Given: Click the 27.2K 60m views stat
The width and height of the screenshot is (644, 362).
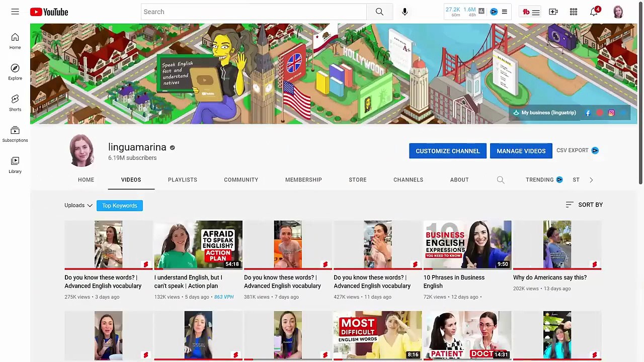Looking at the screenshot, I should (x=453, y=12).
